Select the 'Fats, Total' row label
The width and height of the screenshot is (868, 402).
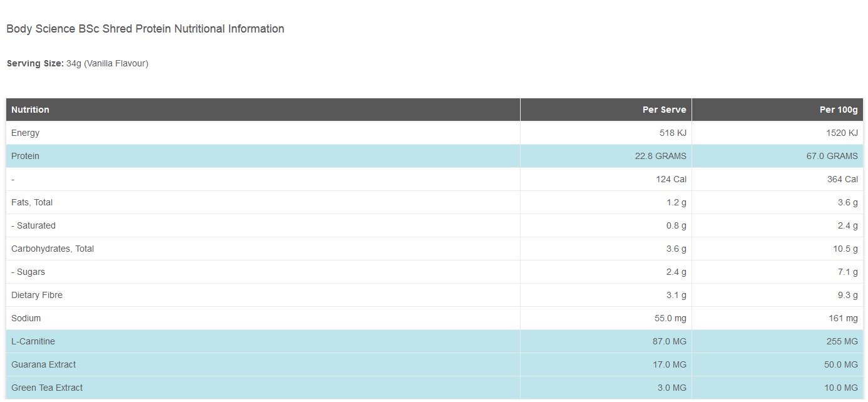point(32,202)
